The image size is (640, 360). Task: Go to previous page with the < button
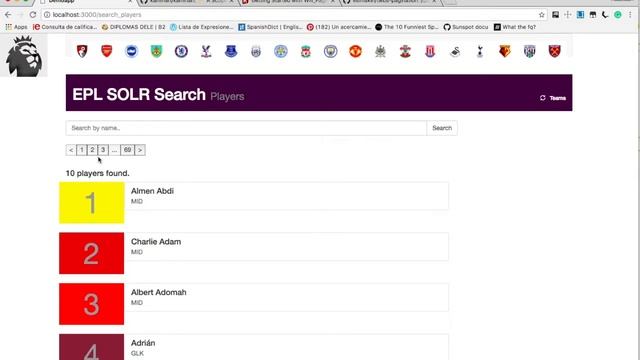71,150
